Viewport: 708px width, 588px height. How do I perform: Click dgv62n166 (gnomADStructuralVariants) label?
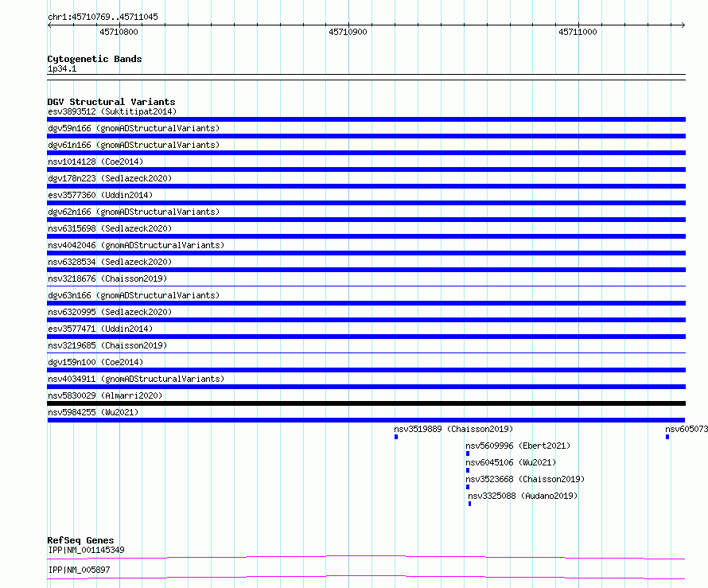134,212
